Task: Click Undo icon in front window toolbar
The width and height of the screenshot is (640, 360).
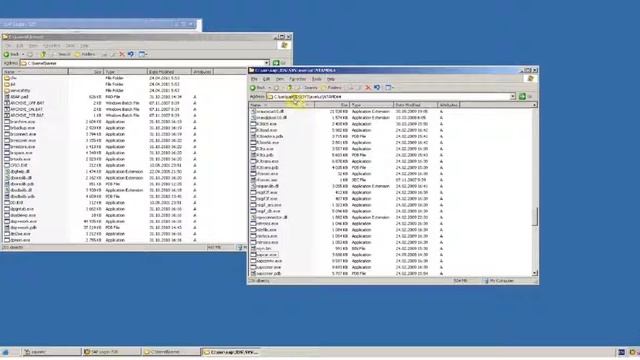Action: click(377, 88)
